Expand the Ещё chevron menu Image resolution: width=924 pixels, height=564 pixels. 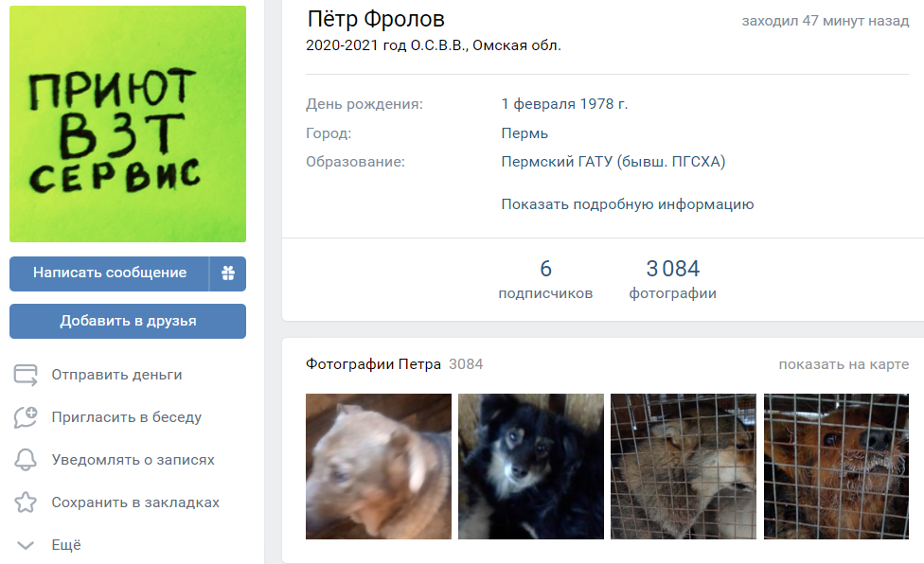[26, 545]
